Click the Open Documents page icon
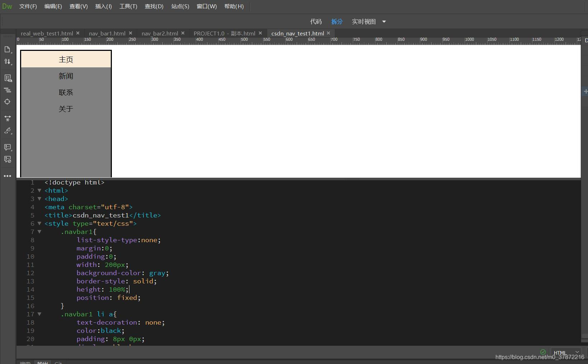Image resolution: width=588 pixels, height=364 pixels. [8, 49]
